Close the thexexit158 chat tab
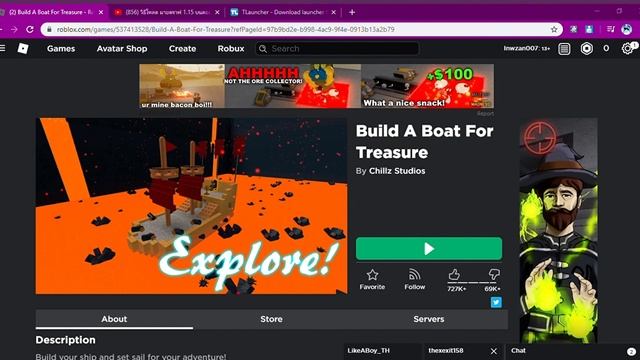The width and height of the screenshot is (640, 360). point(493,351)
